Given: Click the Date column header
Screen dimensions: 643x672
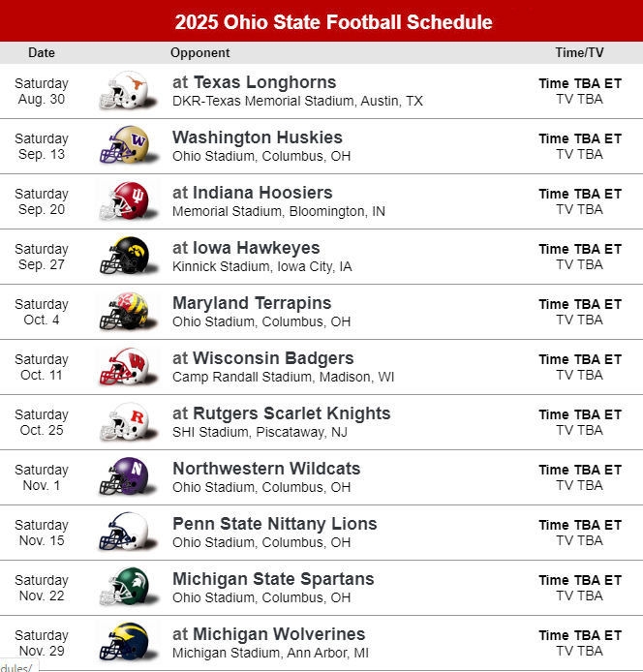Looking at the screenshot, I should pyautogui.click(x=42, y=53).
